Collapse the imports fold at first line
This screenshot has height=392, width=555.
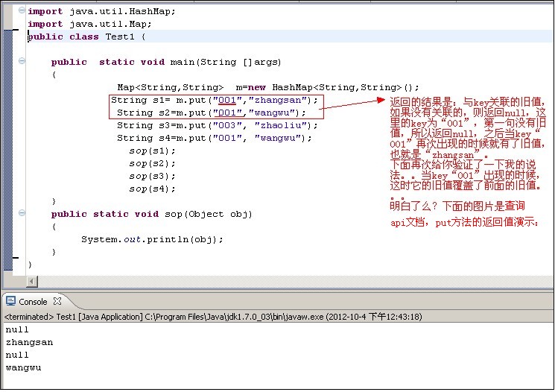[x=23, y=12]
